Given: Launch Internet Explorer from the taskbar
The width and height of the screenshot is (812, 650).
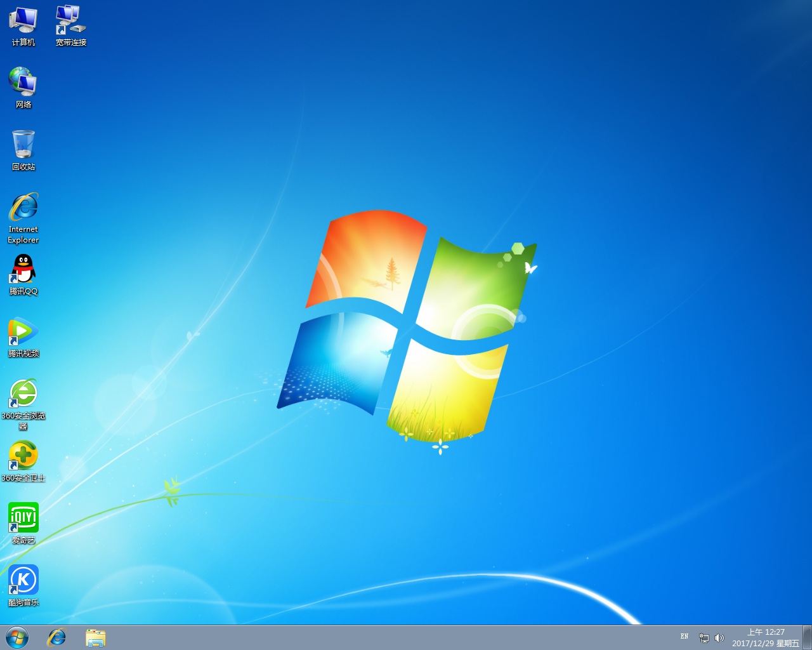Looking at the screenshot, I should pos(56,637).
